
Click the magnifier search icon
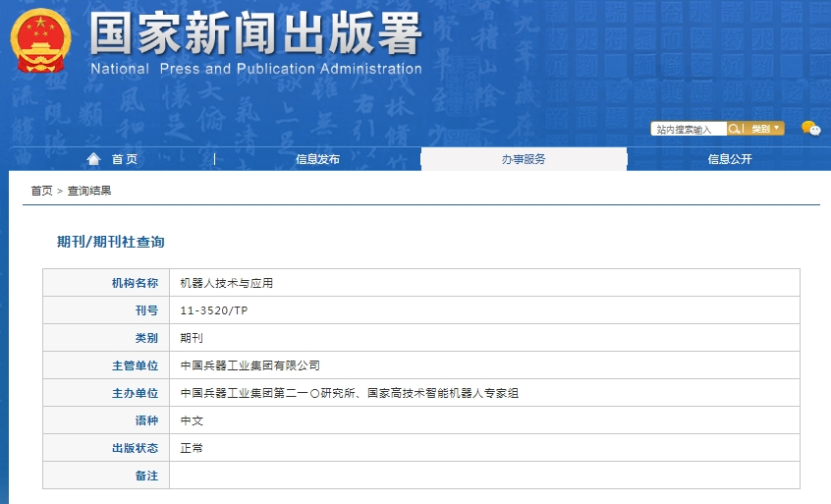click(x=734, y=129)
